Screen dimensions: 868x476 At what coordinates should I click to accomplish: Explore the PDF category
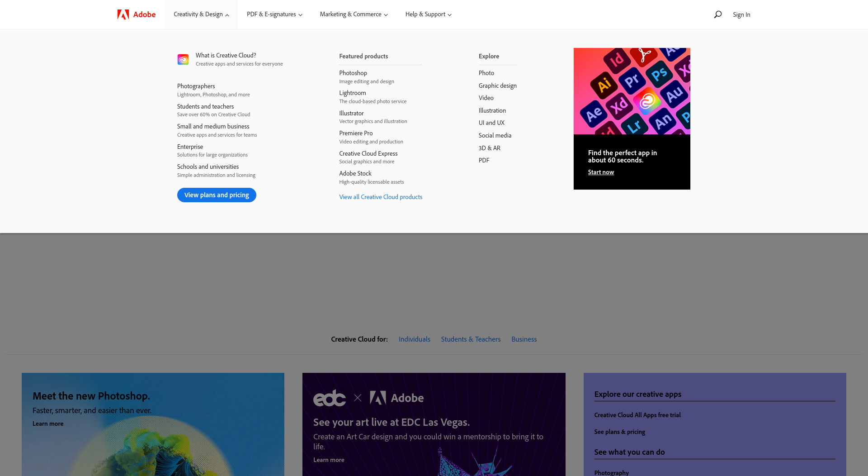pos(484,160)
